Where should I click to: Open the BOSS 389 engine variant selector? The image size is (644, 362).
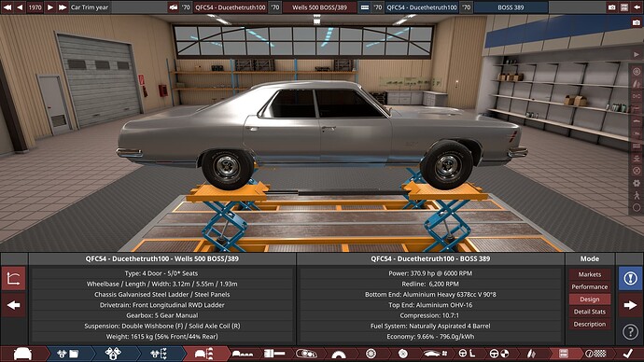pyautogui.click(x=511, y=7)
